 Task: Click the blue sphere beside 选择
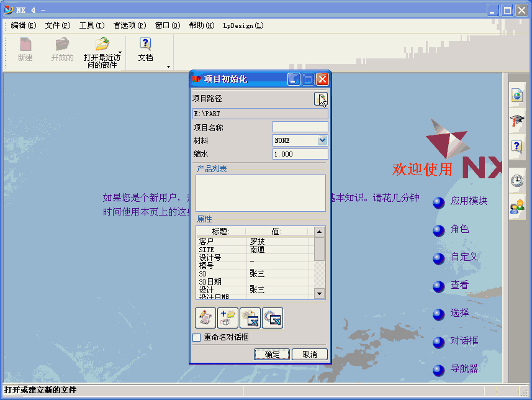coord(439,314)
